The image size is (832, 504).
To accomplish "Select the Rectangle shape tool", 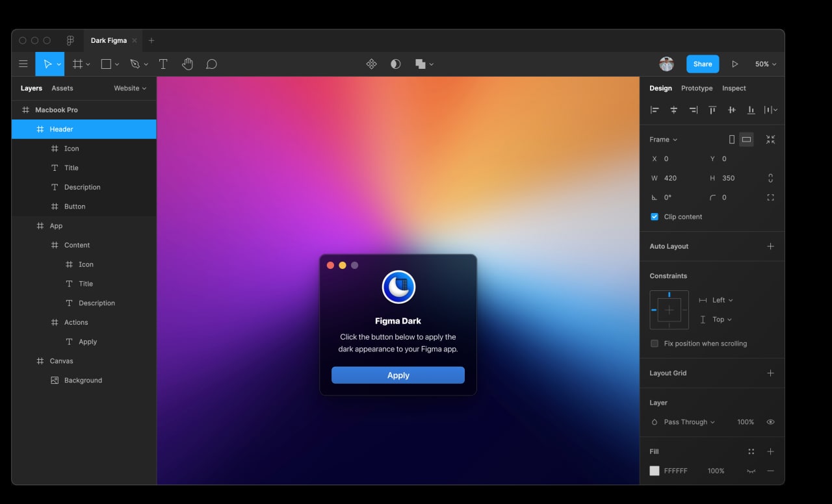I will (x=106, y=64).
